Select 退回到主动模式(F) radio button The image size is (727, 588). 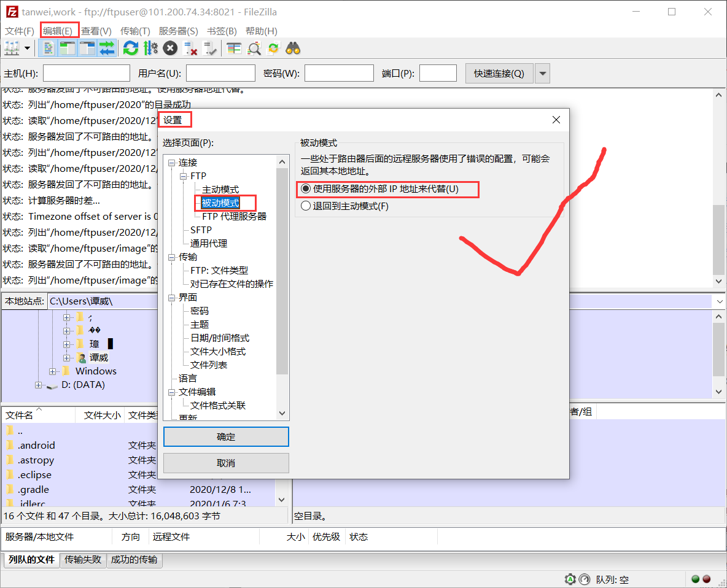[306, 206]
